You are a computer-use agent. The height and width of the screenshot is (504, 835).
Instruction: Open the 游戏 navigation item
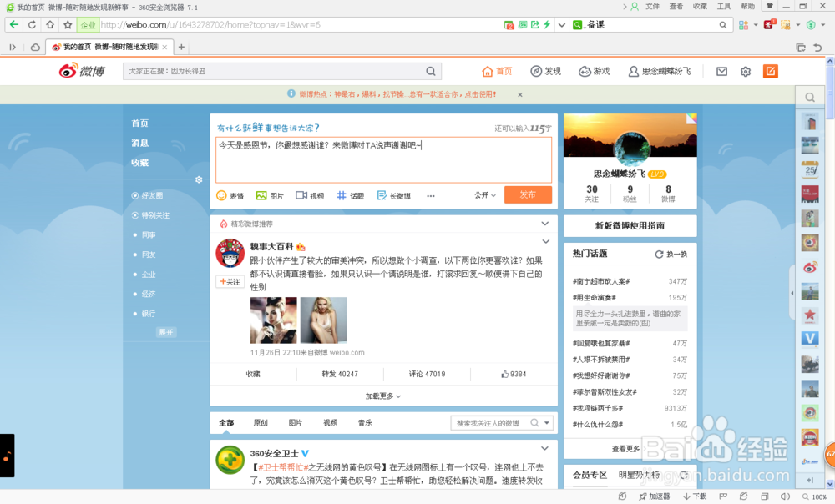click(594, 71)
